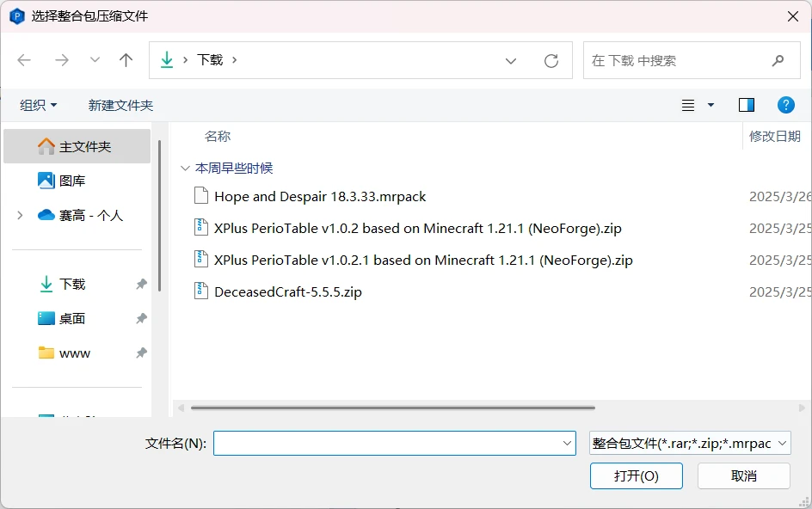Expand chevron after 下载 breadcrumb
The width and height of the screenshot is (812, 509).
pyautogui.click(x=235, y=60)
